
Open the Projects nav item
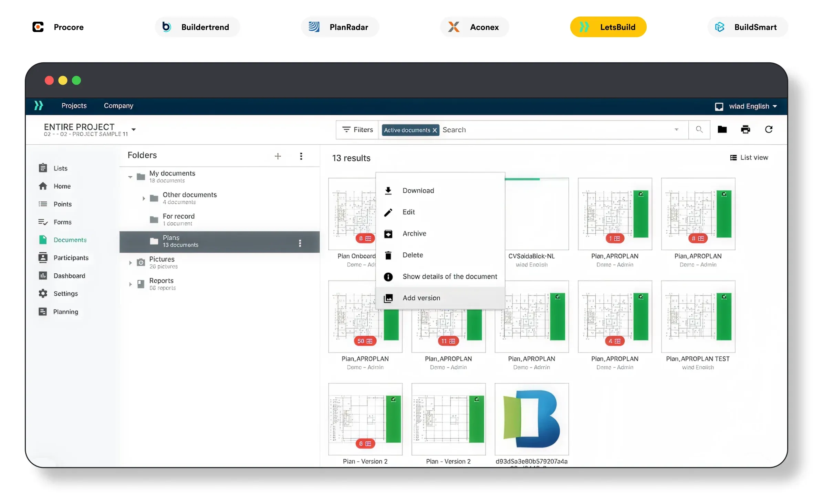(74, 106)
